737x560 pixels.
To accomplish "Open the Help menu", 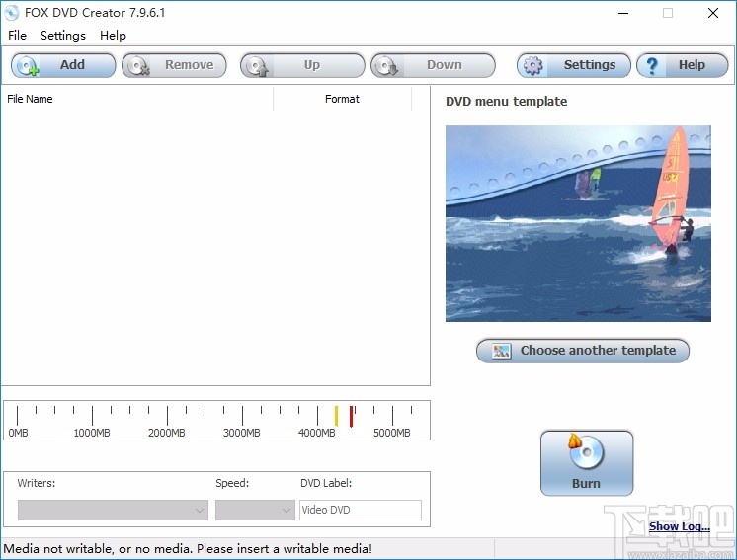I will pyautogui.click(x=113, y=36).
